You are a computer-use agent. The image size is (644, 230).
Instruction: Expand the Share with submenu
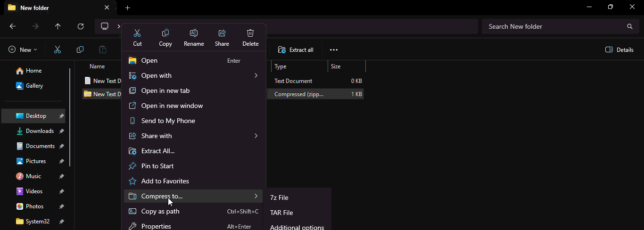coord(256,136)
